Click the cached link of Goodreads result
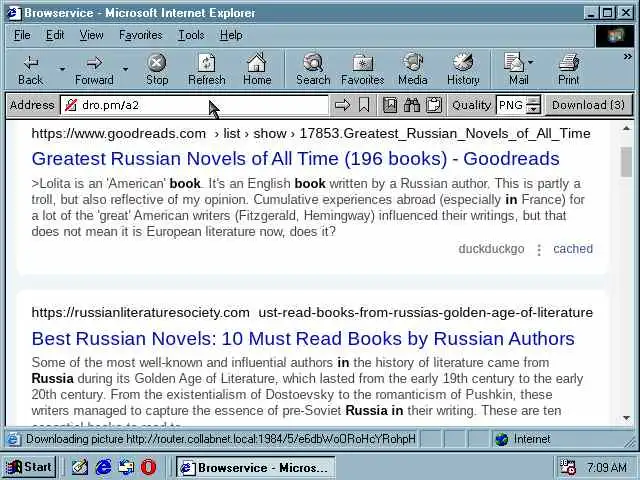 573,249
